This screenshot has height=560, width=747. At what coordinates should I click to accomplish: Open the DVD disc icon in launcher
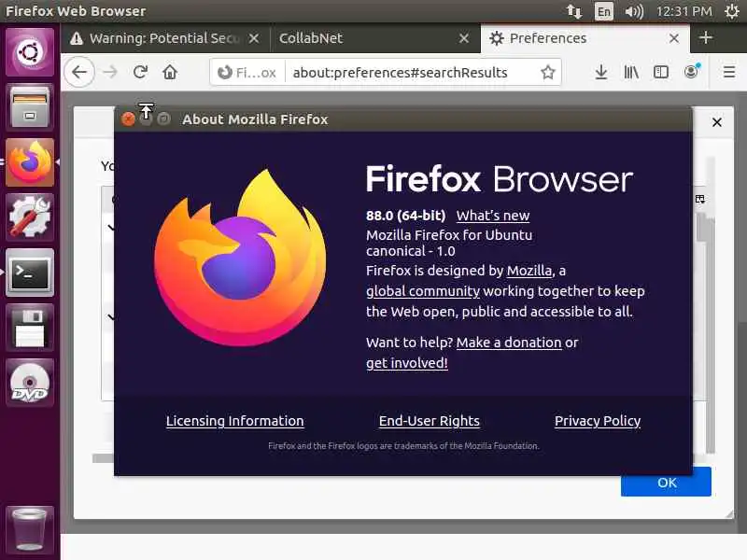pos(30,383)
